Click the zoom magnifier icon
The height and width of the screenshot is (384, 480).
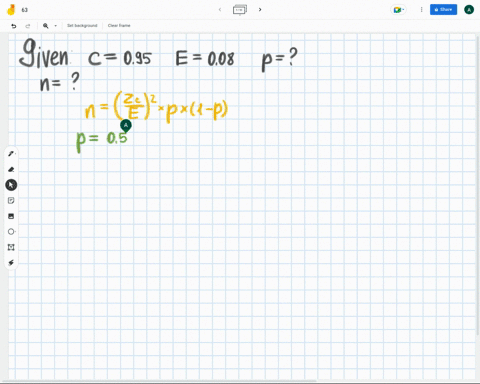point(46,26)
